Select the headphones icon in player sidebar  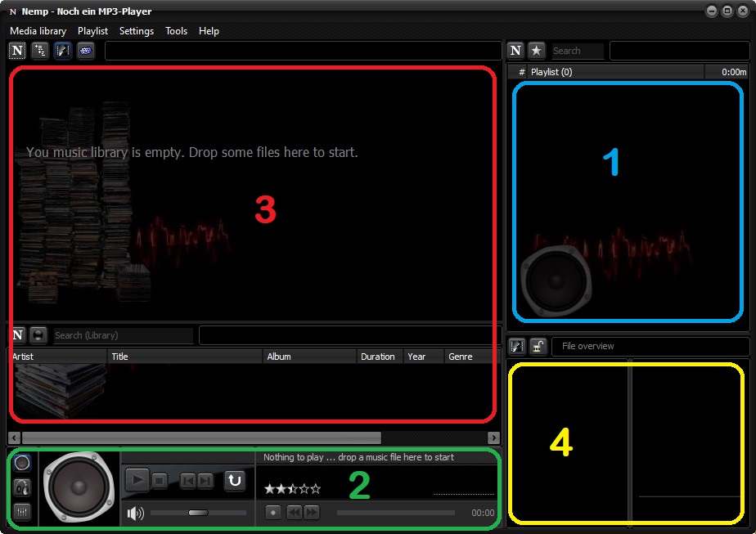click(22, 487)
